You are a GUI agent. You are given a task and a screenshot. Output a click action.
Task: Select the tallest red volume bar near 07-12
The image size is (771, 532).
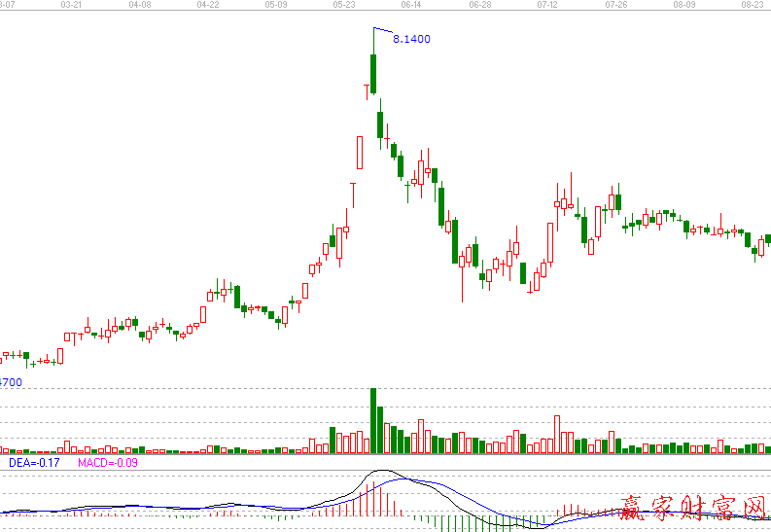[557, 434]
